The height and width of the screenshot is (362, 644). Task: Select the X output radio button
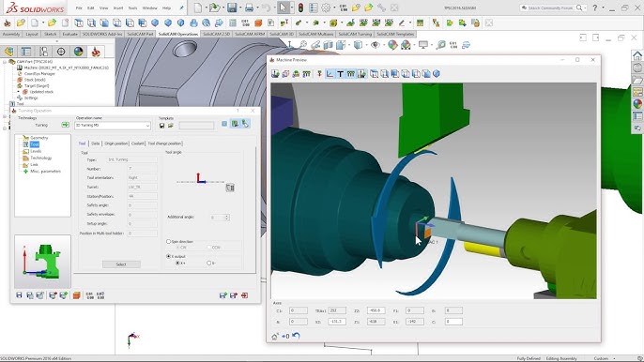tap(168, 256)
